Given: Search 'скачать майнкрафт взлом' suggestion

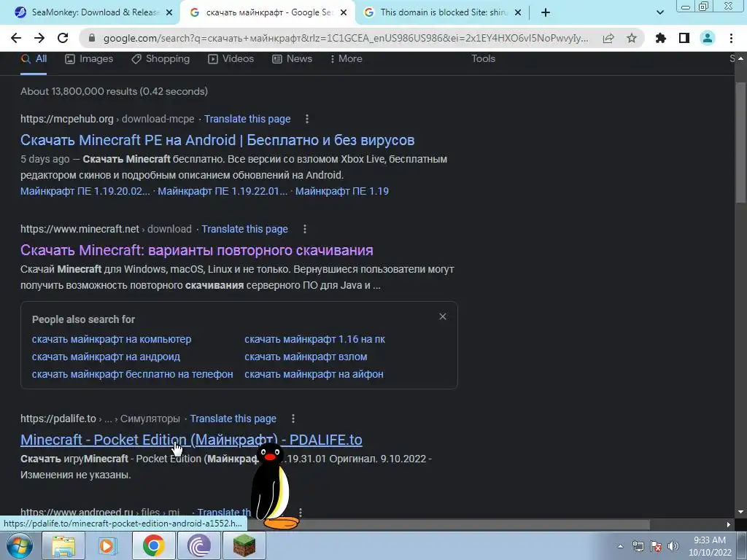Looking at the screenshot, I should coord(306,357).
